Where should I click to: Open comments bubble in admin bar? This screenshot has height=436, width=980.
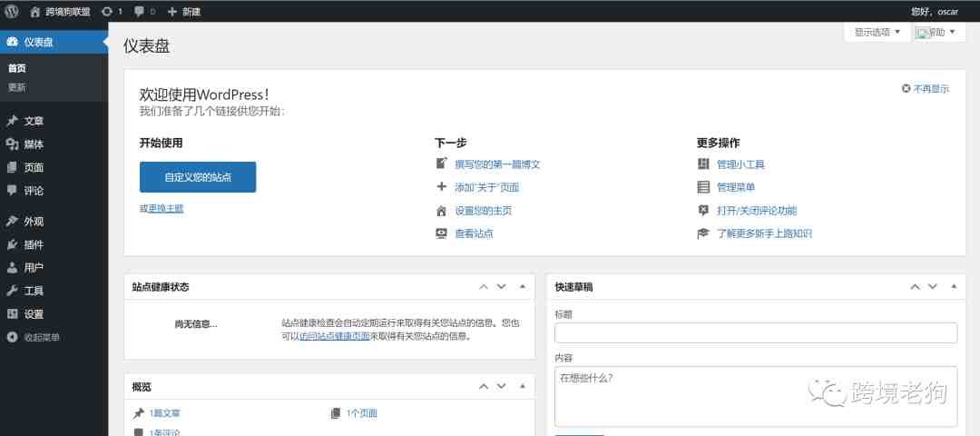(x=145, y=11)
